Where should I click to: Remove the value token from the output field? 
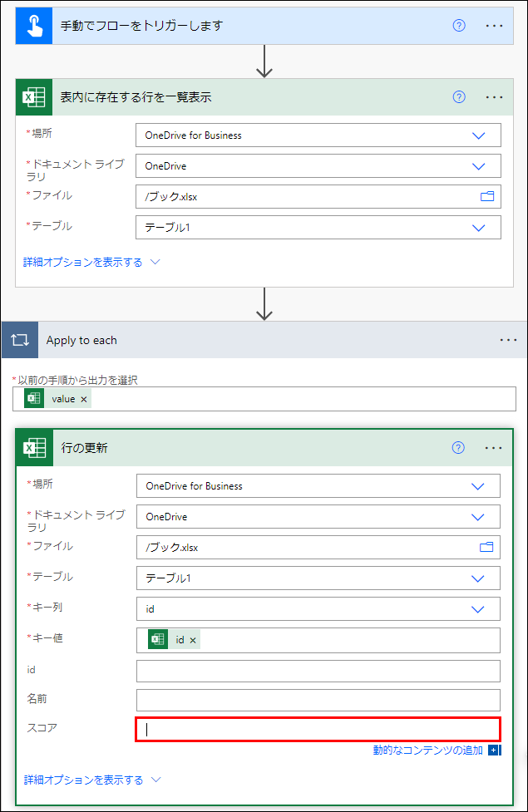tap(84, 399)
